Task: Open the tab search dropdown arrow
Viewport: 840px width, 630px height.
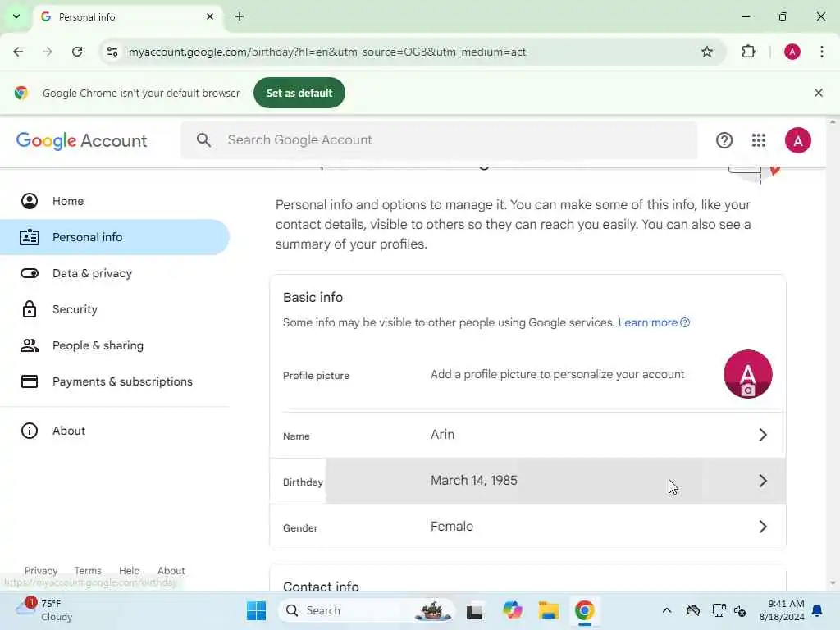Action: coord(16,16)
